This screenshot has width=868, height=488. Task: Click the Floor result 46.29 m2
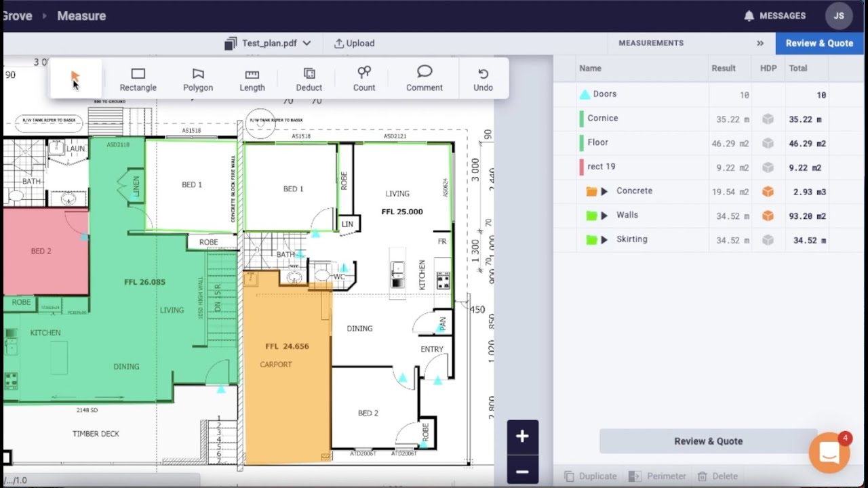[x=730, y=144]
